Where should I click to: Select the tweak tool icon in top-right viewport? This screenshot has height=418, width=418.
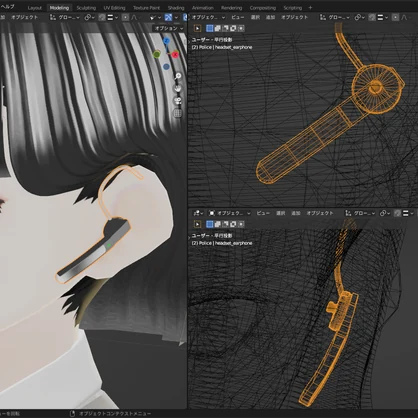coord(197,28)
